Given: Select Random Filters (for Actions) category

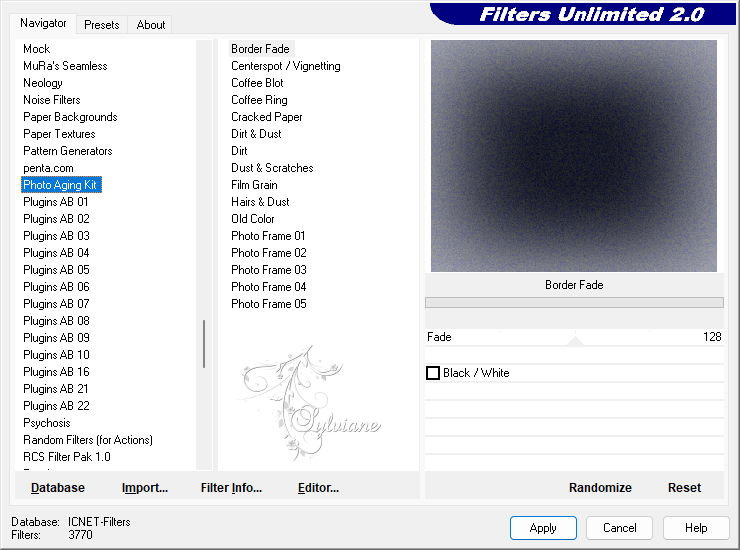Looking at the screenshot, I should [x=88, y=440].
